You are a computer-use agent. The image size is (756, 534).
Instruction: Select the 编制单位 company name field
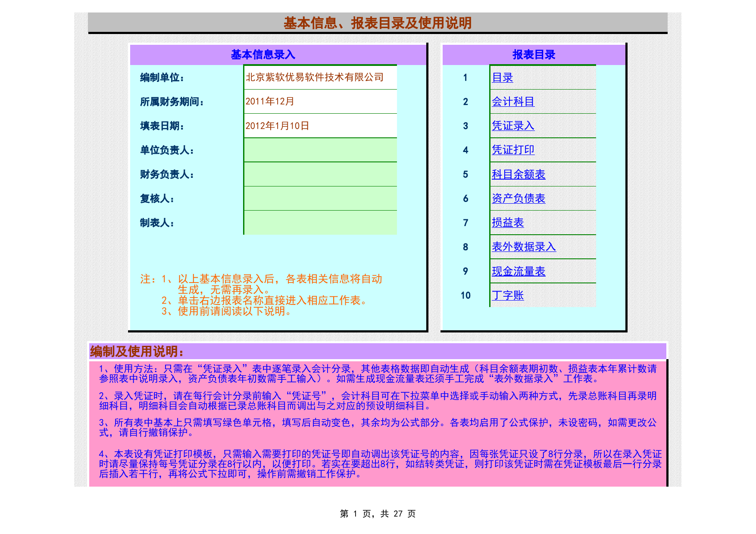[320, 78]
